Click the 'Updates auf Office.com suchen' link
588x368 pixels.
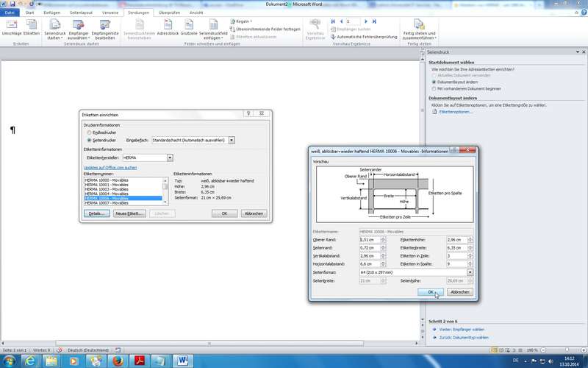pos(110,168)
